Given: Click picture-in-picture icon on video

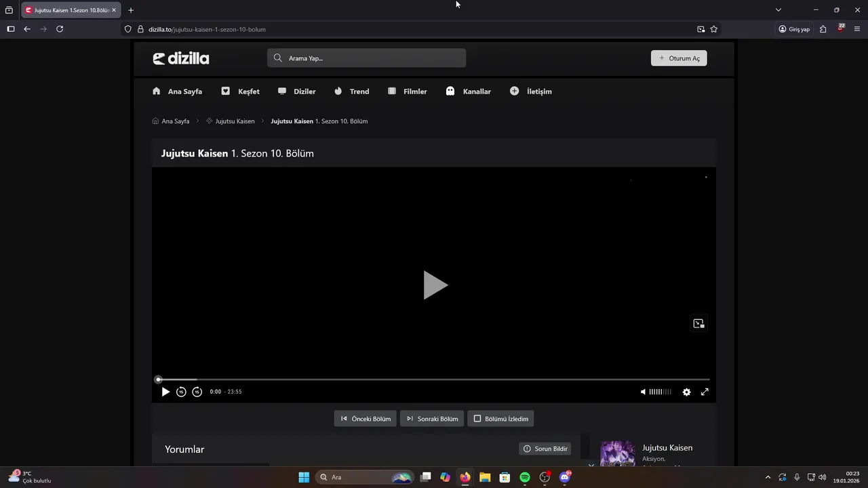Looking at the screenshot, I should point(698,323).
